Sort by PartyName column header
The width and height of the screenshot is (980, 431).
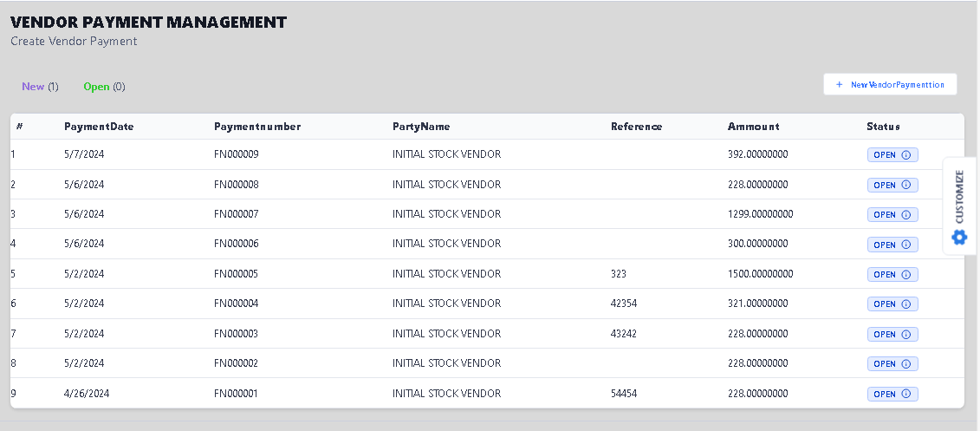click(x=421, y=127)
